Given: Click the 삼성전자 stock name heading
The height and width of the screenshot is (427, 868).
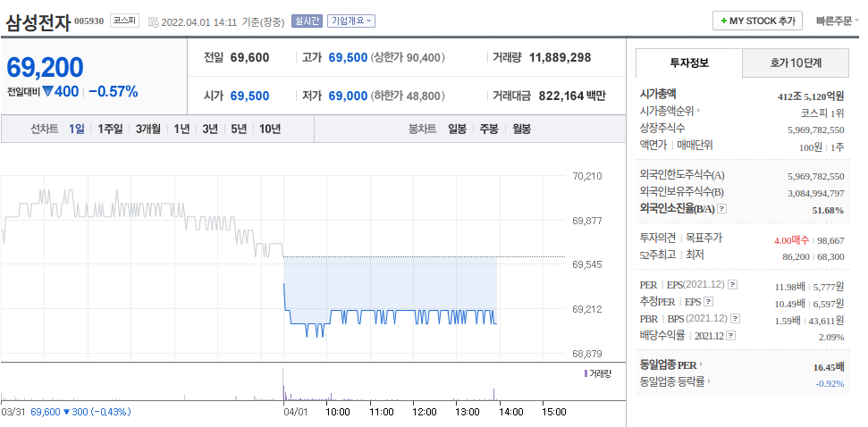Looking at the screenshot, I should click(38, 22).
